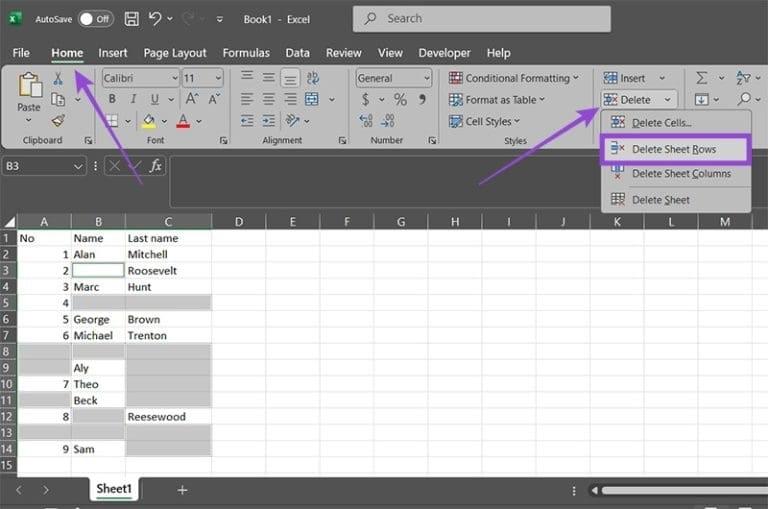Decrease font size with smaller A icon
Image resolution: width=768 pixels, height=509 pixels.
click(x=215, y=99)
